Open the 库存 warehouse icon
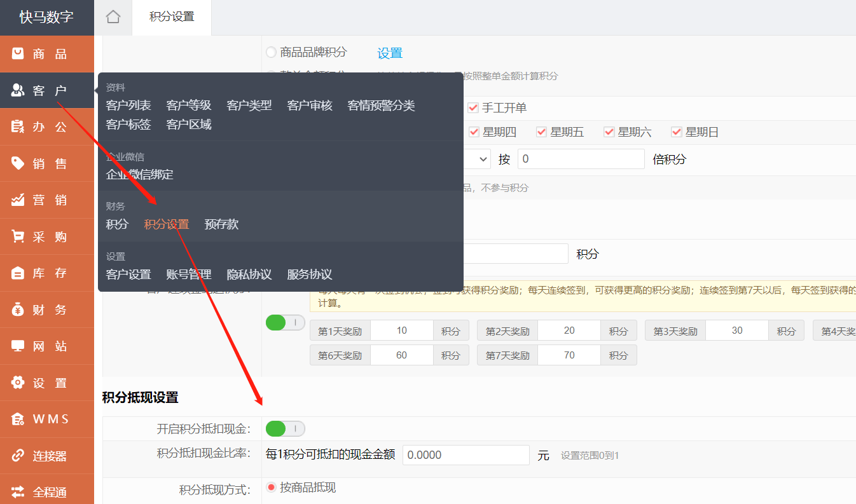This screenshot has width=856, height=504. pos(18,273)
